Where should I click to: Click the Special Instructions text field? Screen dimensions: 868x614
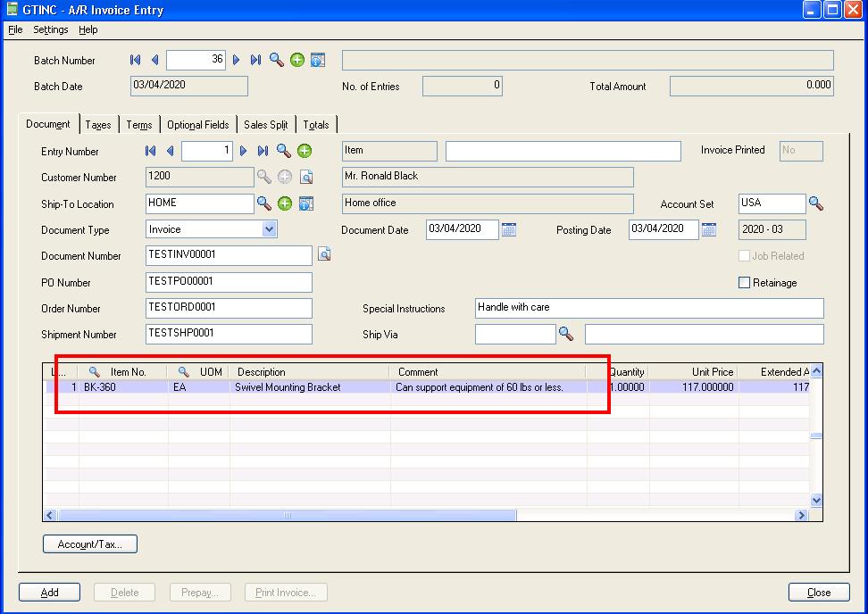[x=649, y=308]
